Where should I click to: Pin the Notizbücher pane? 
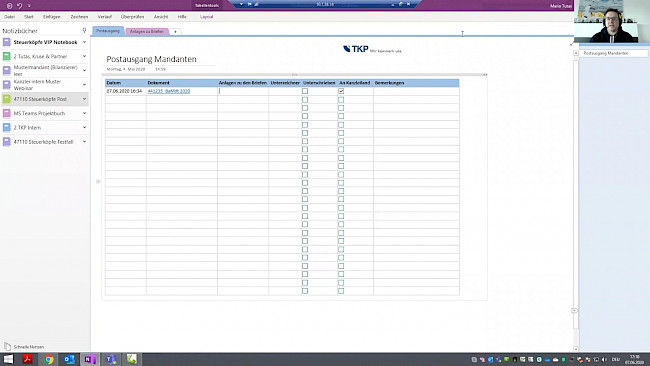click(x=84, y=30)
